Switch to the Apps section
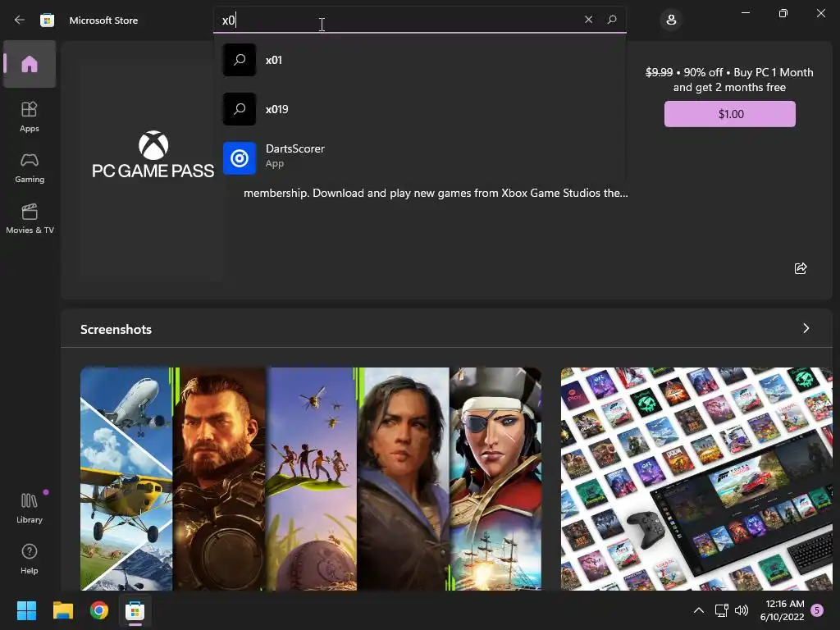This screenshot has width=840, height=630. [x=30, y=116]
